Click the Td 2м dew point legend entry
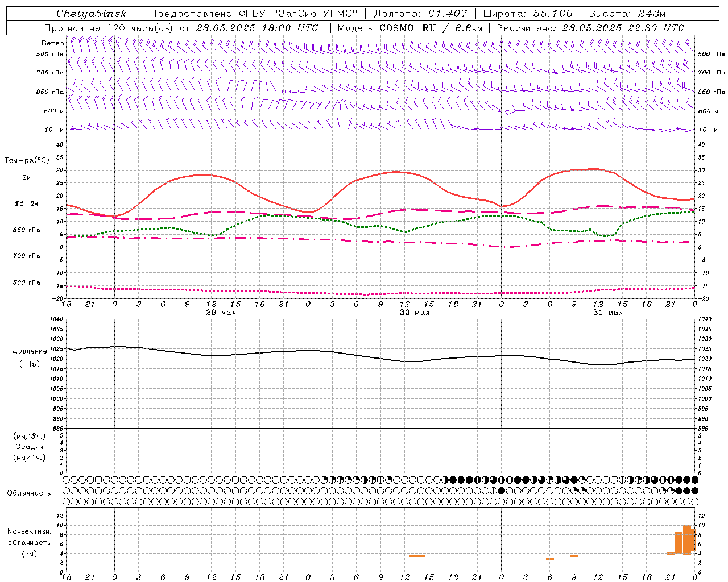The height and width of the screenshot is (582, 728). 26,203
